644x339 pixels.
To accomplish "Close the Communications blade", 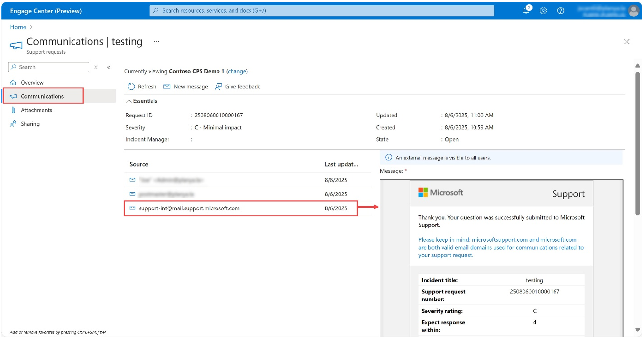I will (627, 42).
